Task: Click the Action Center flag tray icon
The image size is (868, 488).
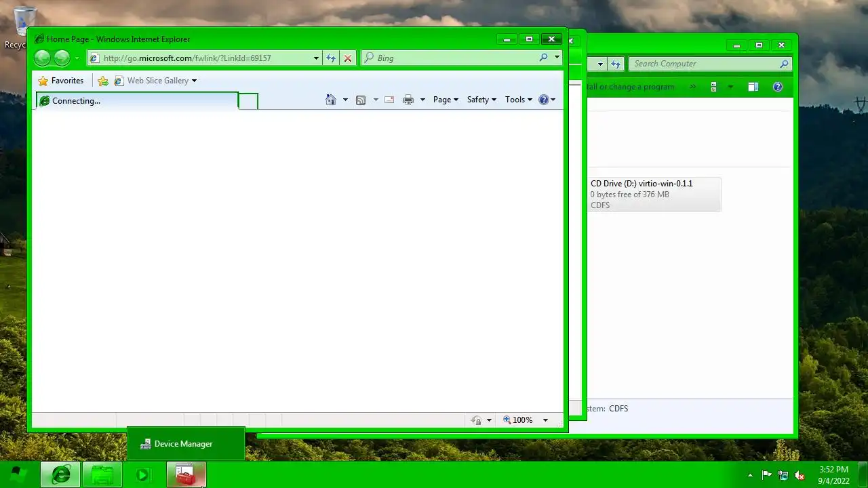Action: click(x=767, y=475)
